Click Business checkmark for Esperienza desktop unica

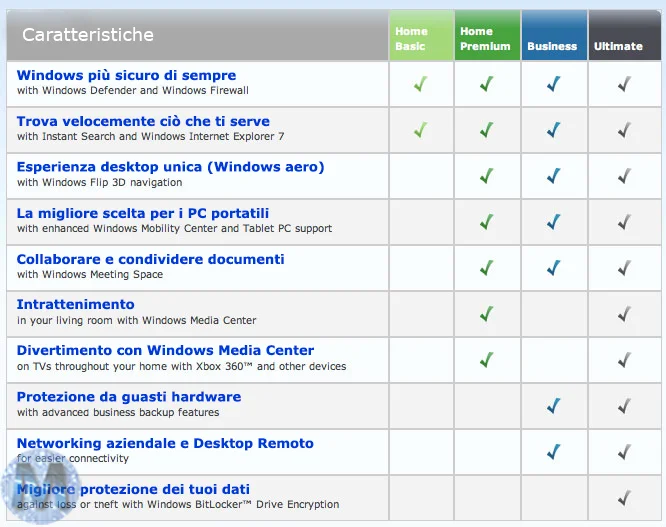tap(554, 176)
